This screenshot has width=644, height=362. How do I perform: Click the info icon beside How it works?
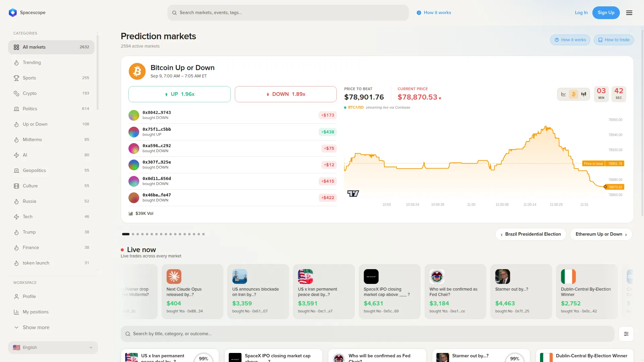pos(419,13)
